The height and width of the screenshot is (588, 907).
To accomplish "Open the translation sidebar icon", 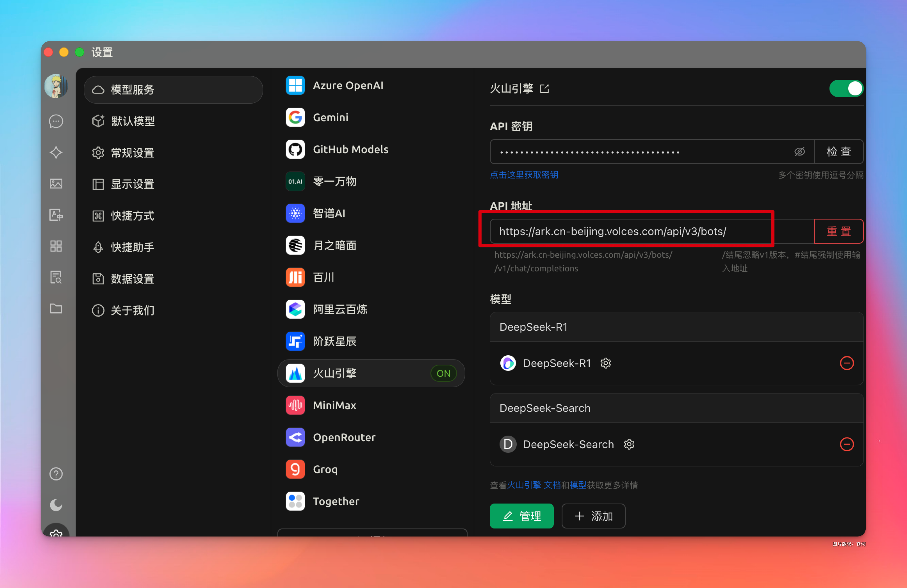I will [x=56, y=215].
